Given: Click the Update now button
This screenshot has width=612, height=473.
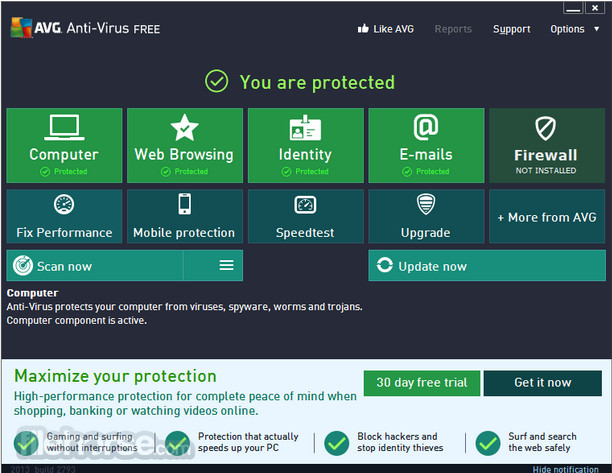Looking at the screenshot, I should point(487,265).
